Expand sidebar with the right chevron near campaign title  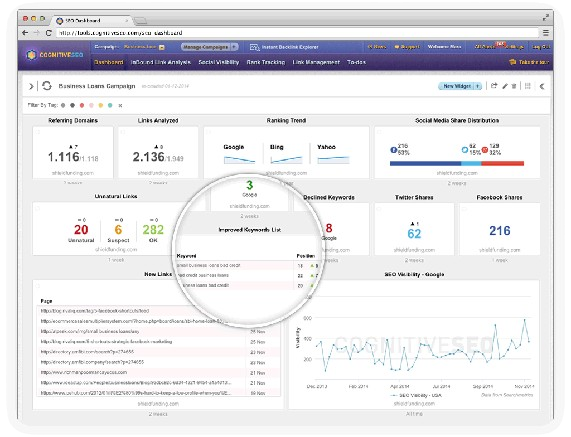(31, 86)
